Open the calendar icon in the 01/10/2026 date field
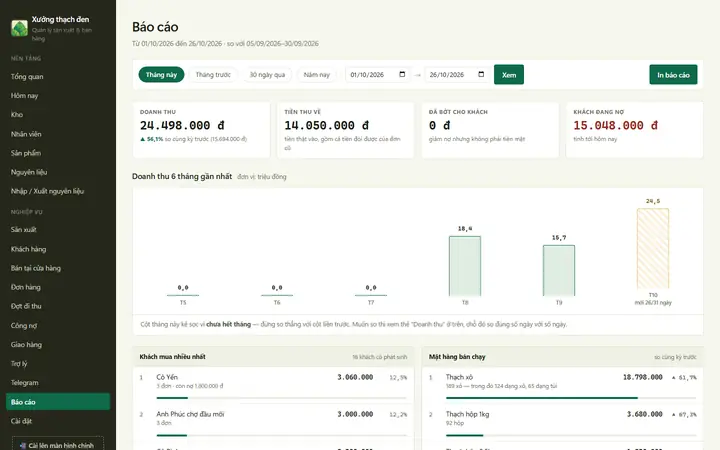Viewport: 720px width, 450px height. click(x=402, y=74)
